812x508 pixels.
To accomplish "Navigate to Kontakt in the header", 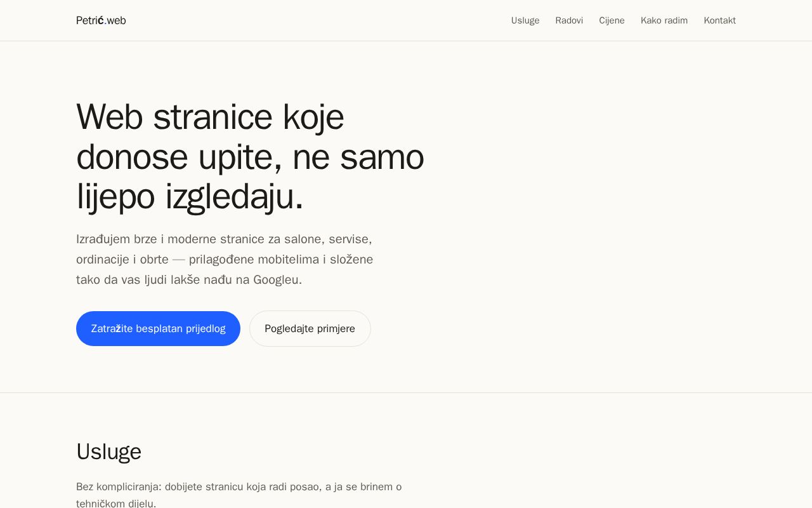I will coord(719,20).
